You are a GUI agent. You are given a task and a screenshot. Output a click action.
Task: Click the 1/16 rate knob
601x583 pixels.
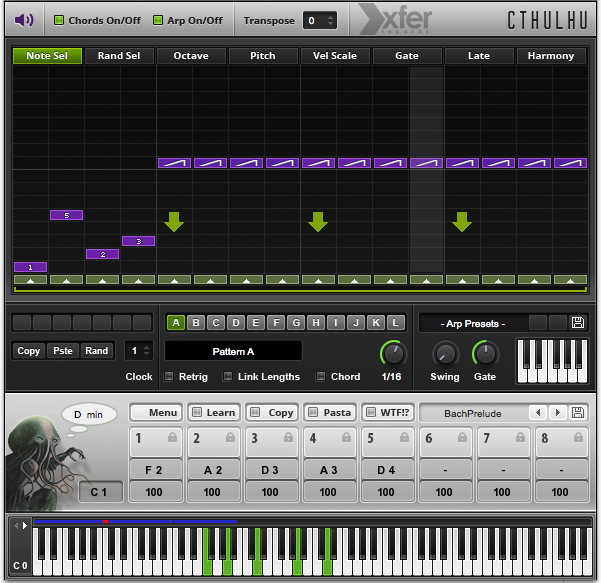[x=393, y=353]
